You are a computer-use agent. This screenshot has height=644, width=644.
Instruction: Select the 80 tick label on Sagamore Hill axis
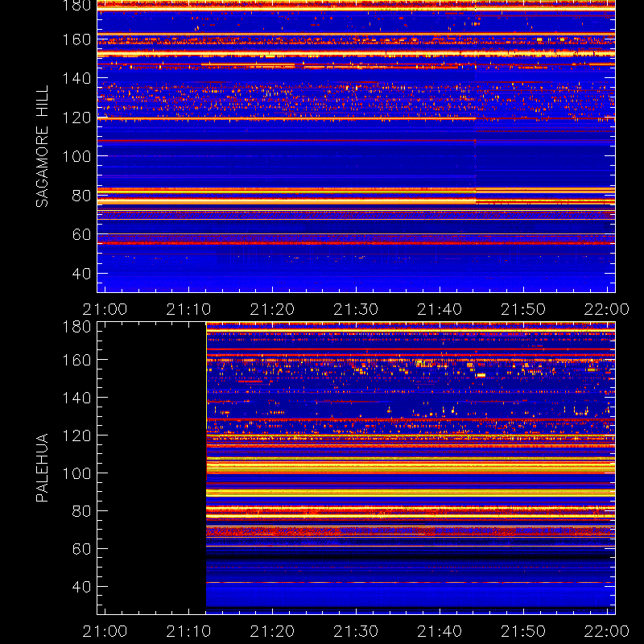pyautogui.click(x=81, y=196)
